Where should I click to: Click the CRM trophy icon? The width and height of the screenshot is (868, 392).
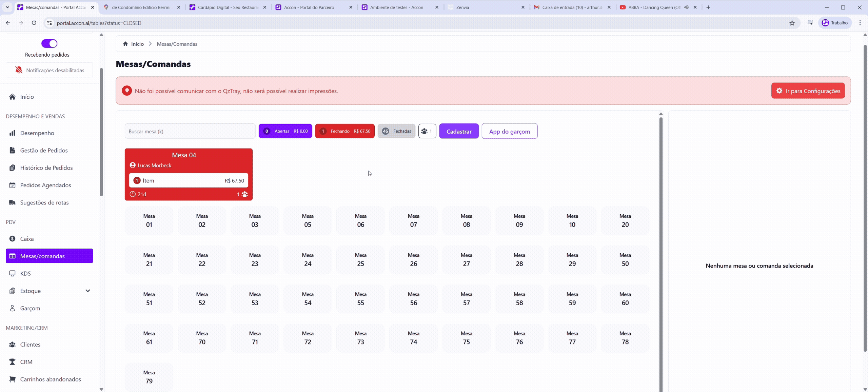(12, 362)
